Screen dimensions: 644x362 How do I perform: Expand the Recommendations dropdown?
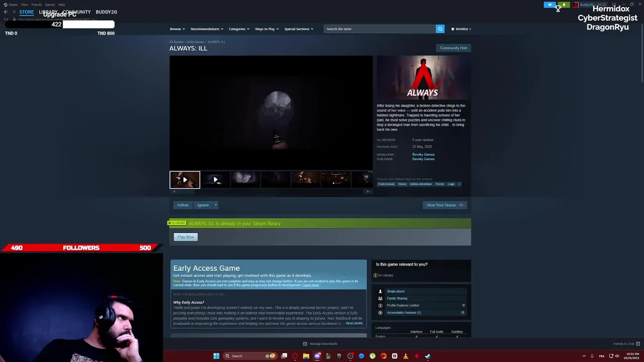point(207,29)
